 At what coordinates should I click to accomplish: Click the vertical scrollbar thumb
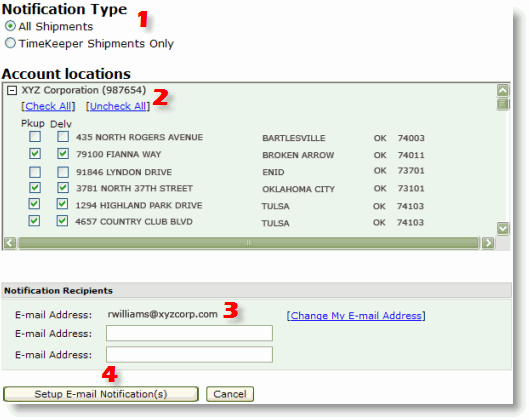[503, 104]
